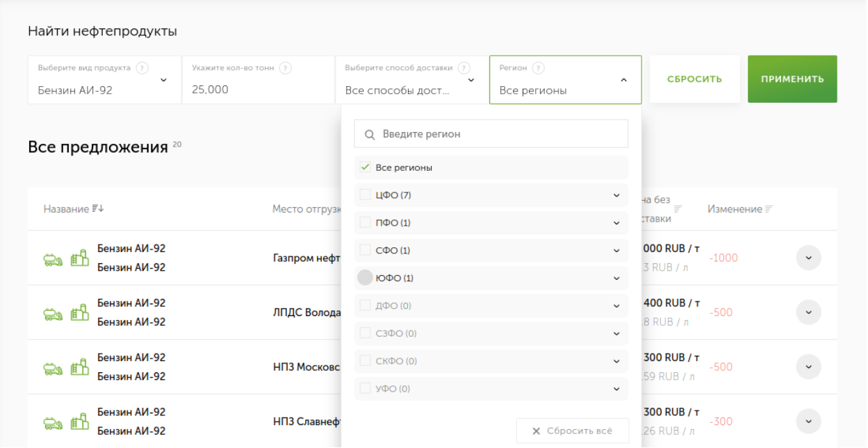
Task: Click sort icon next to Изменение column
Action: 770,209
